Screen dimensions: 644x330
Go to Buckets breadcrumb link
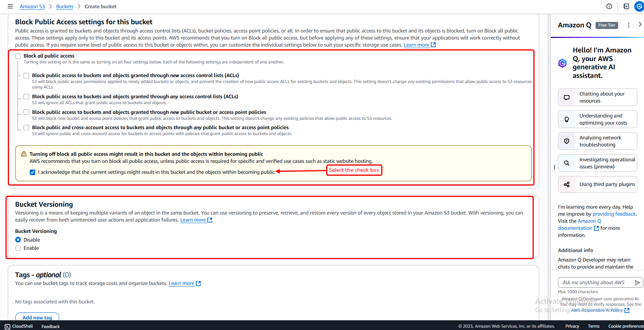[65, 7]
